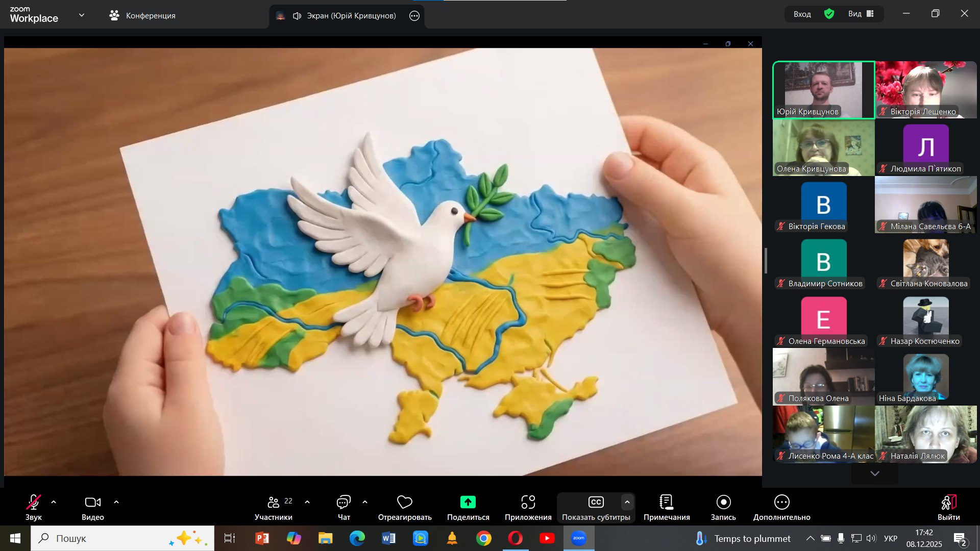Screen dimensions: 980x551
Task: Open Zoom Workplace dropdown chevron
Action: click(82, 15)
